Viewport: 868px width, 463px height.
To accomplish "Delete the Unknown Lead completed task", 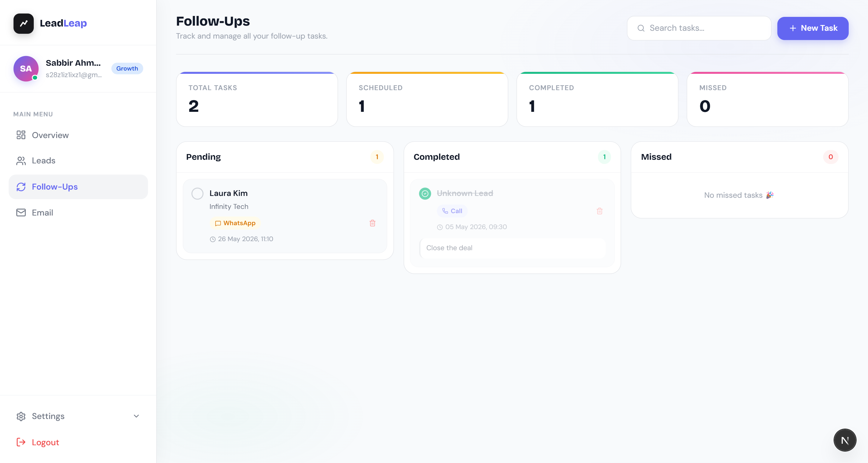I will [x=599, y=211].
